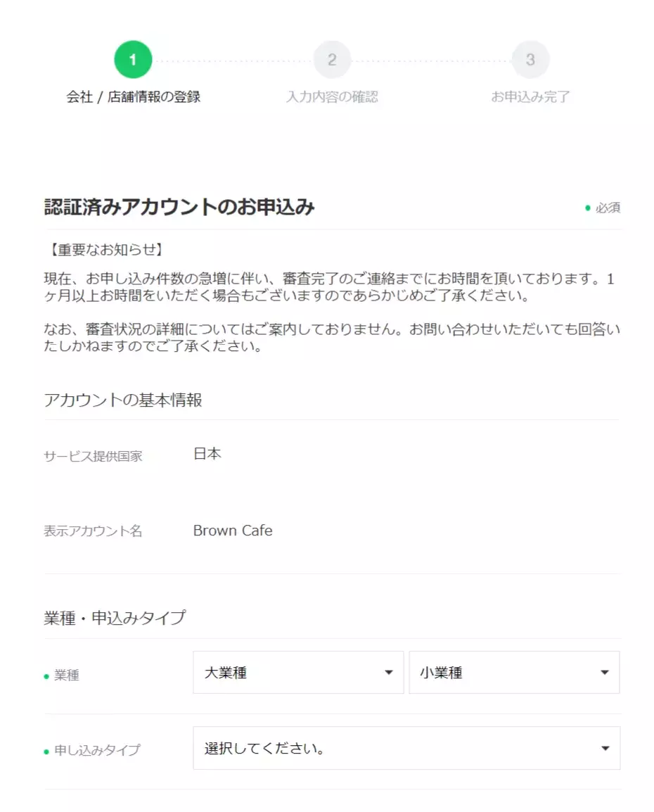Click the 小業種 dropdown arrow

tap(604, 672)
